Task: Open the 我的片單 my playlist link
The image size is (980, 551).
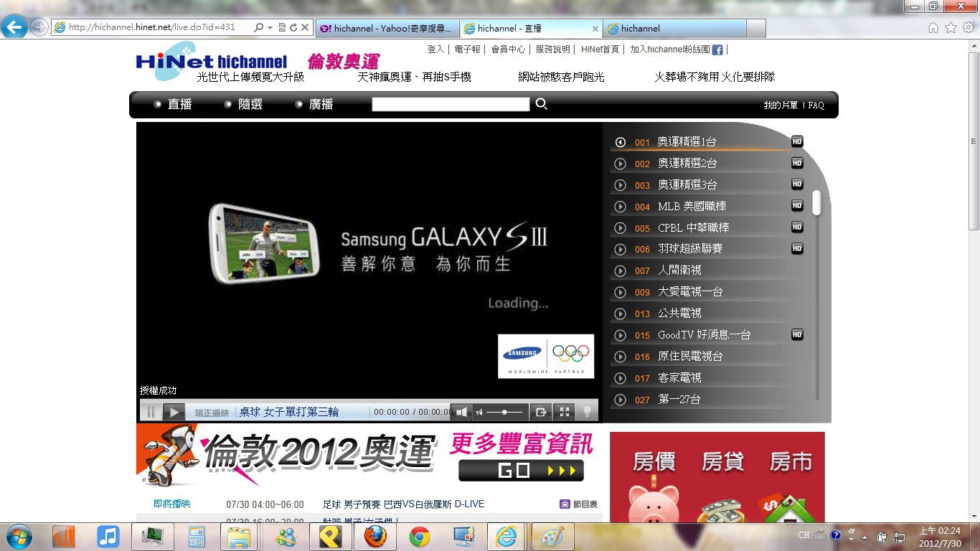Action: (781, 105)
